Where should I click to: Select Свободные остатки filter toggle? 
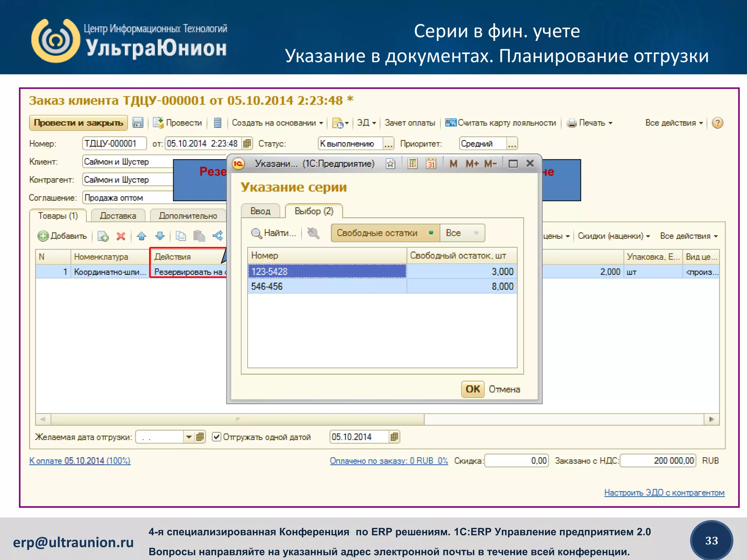[386, 233]
